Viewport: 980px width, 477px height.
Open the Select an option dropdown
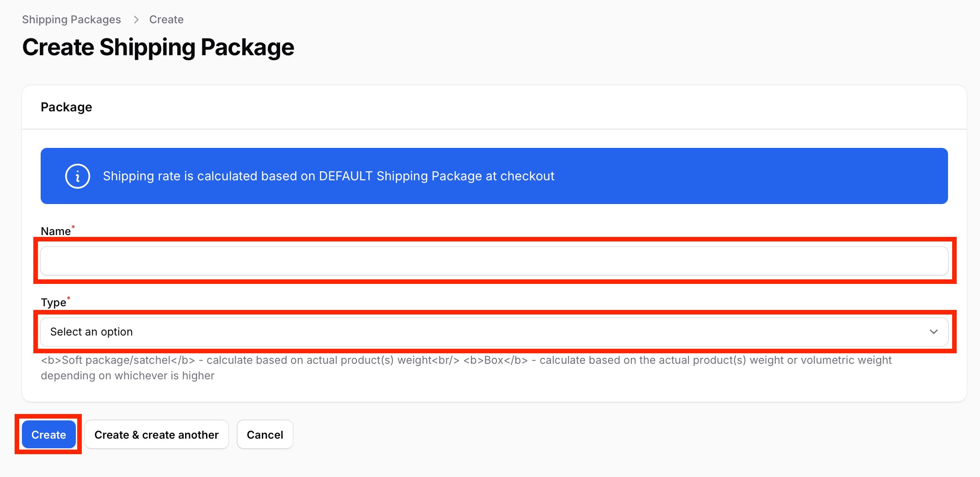pos(494,332)
